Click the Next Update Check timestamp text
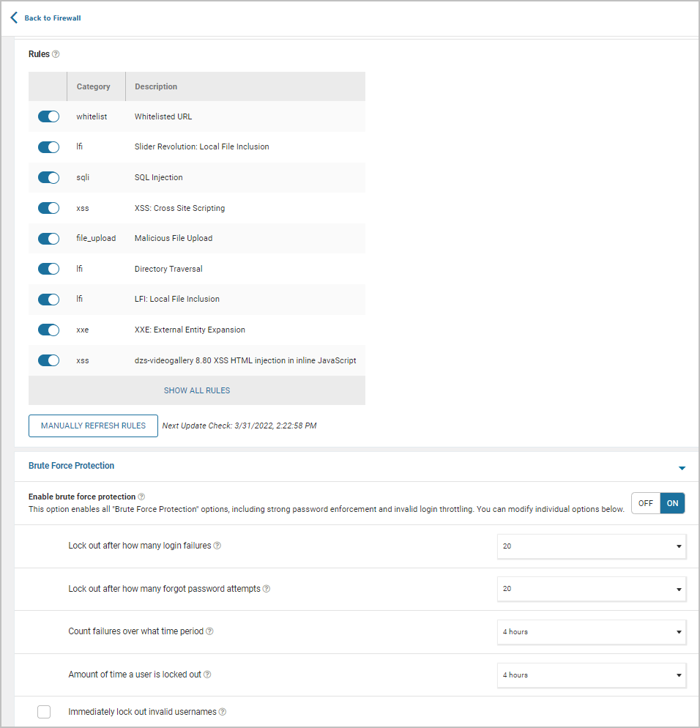The width and height of the screenshot is (700, 728). (239, 426)
